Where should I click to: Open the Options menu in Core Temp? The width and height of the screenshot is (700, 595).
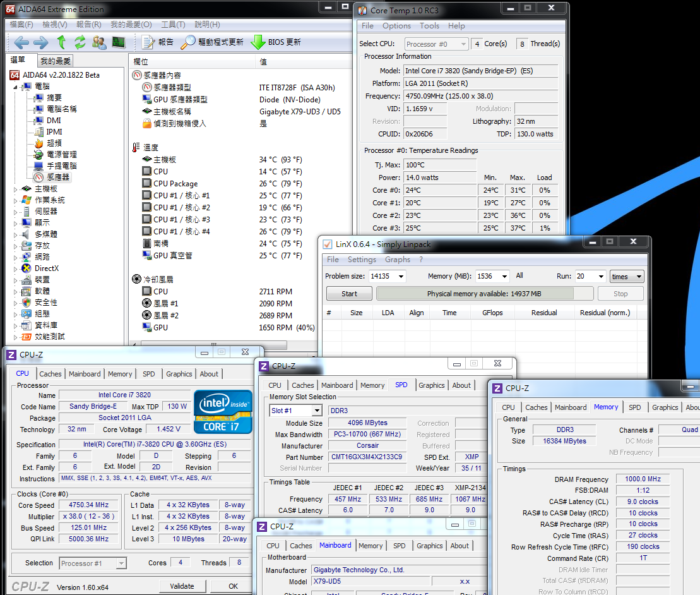(396, 26)
